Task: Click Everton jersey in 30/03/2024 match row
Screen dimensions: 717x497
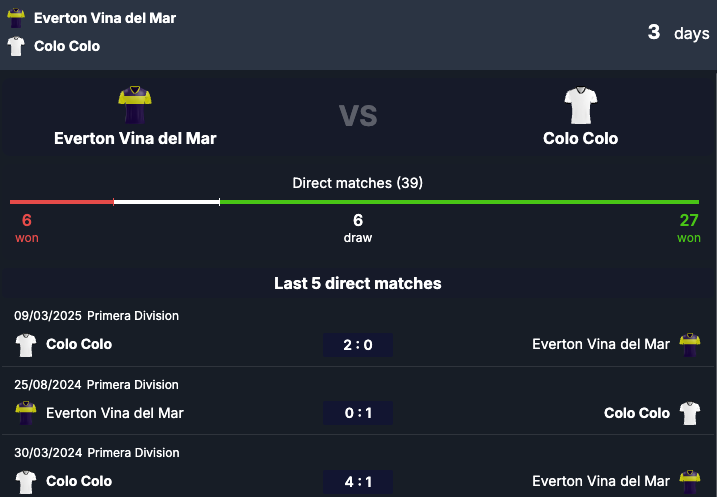Action: point(690,481)
